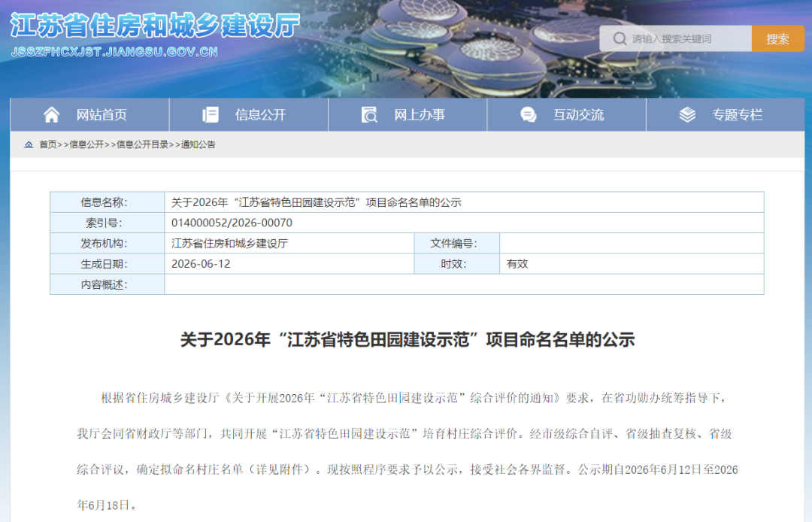Click the orange 搜索 button
The image size is (812, 522).
(x=778, y=39)
